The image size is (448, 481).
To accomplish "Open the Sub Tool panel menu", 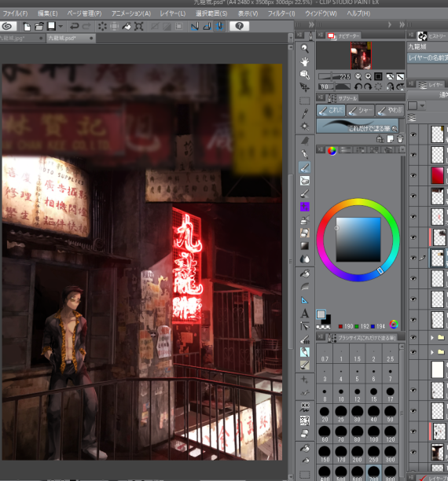I will (x=321, y=97).
